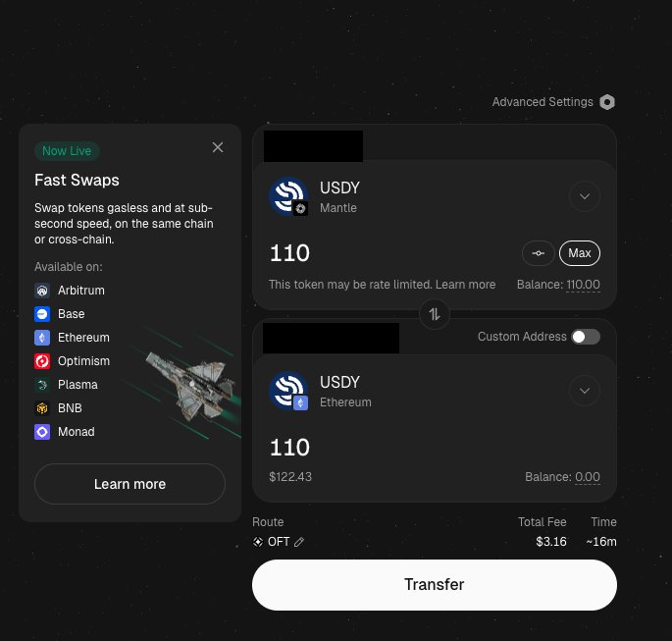The height and width of the screenshot is (641, 672).
Task: Click the slider-style icon beside Max
Action: pyautogui.click(x=539, y=253)
